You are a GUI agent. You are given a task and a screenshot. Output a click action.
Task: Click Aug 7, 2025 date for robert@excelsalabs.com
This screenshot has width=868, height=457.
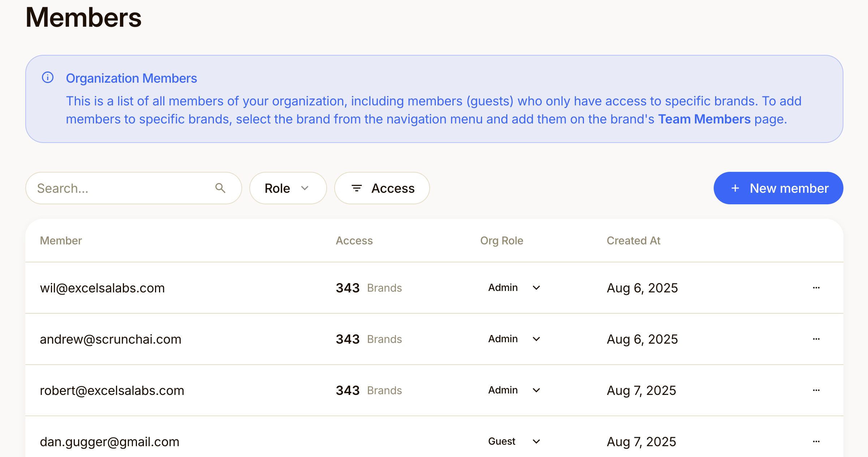(x=641, y=391)
